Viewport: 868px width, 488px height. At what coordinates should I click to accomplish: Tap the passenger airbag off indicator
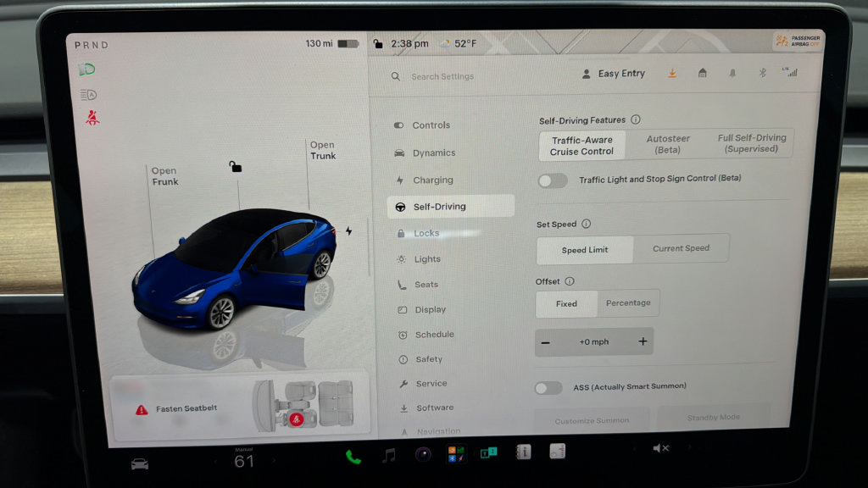click(x=798, y=41)
